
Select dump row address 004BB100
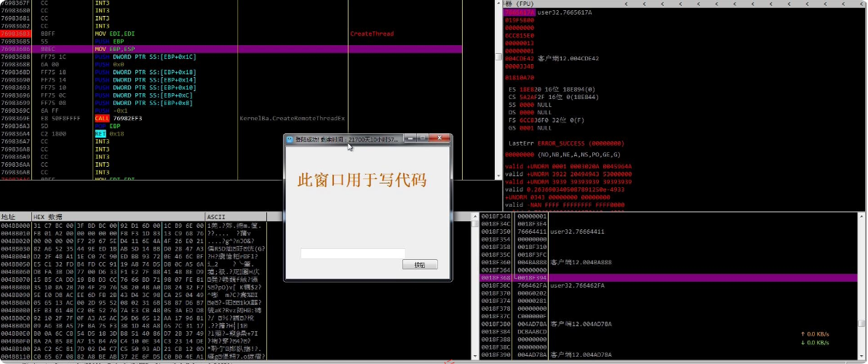point(15,349)
